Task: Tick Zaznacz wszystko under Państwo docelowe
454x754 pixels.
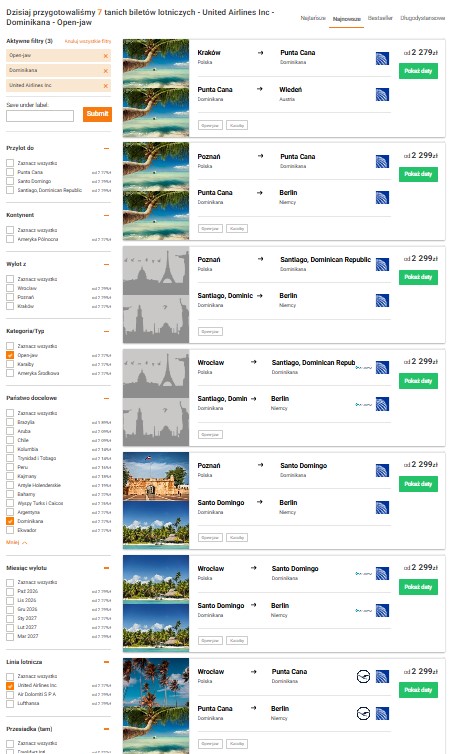Action: (10, 413)
